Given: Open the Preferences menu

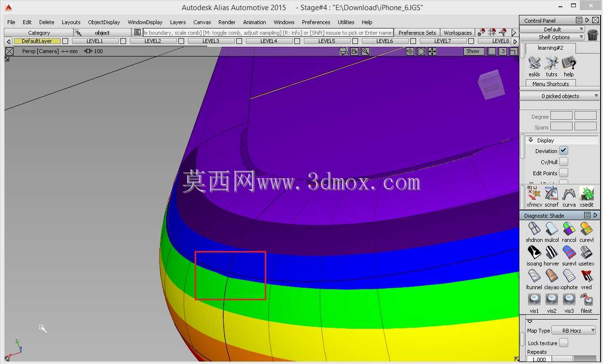Looking at the screenshot, I should point(316,22).
